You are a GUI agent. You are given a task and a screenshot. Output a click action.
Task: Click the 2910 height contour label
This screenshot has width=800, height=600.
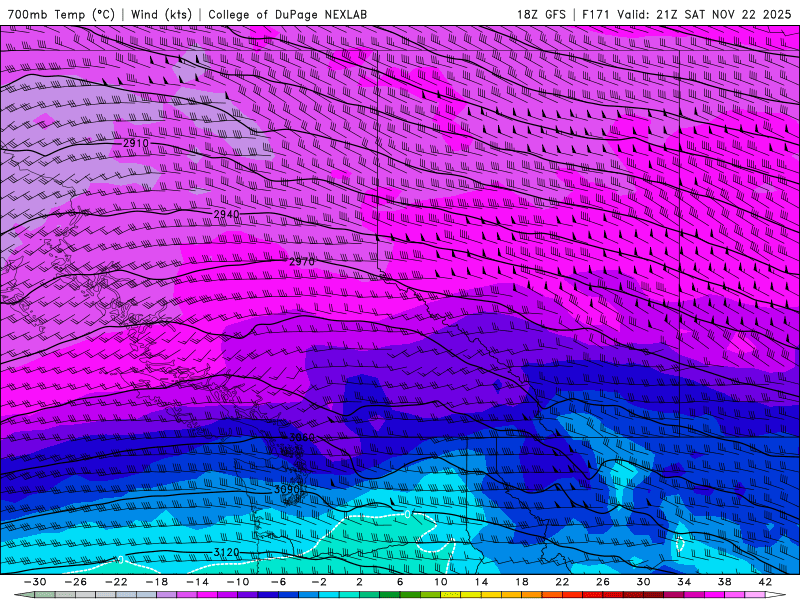pyautogui.click(x=136, y=143)
